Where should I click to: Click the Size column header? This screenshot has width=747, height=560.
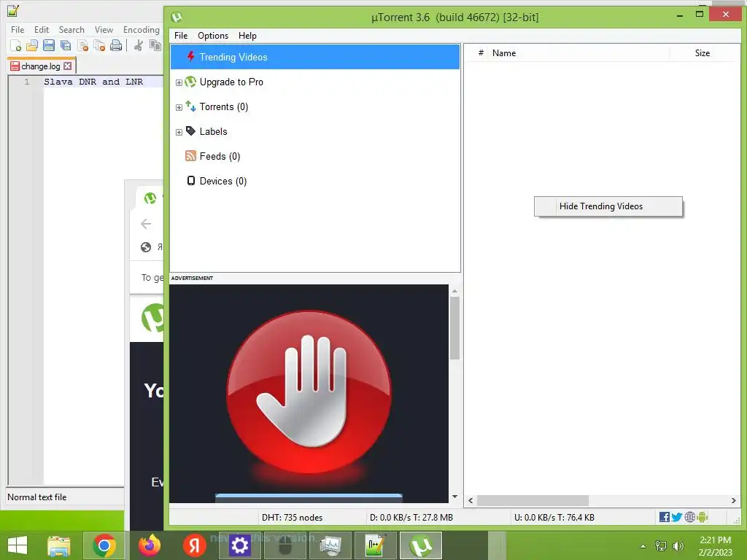[703, 52]
